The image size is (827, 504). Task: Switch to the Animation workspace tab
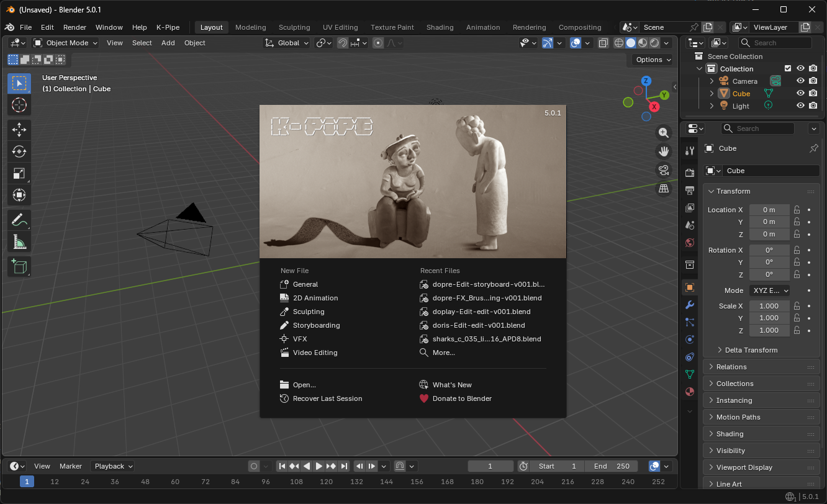click(x=483, y=27)
